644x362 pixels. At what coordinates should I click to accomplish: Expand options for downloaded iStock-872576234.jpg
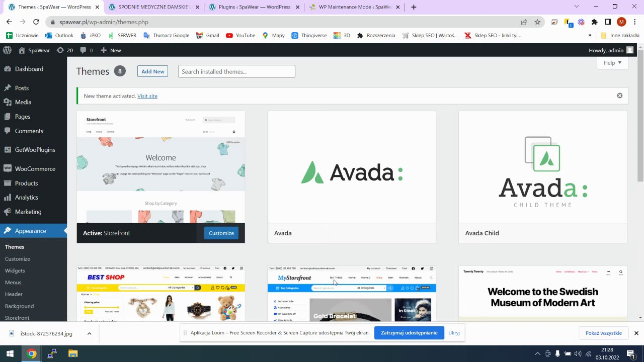click(89, 333)
